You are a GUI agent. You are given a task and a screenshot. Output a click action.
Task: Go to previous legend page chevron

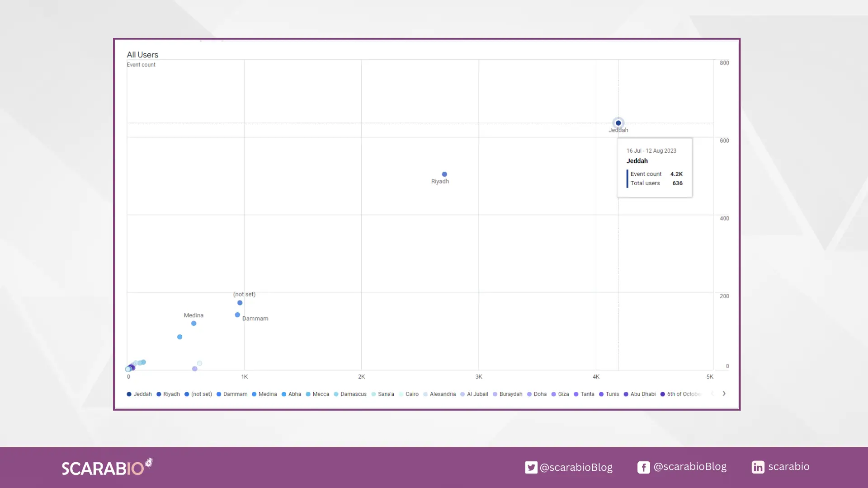pos(712,394)
